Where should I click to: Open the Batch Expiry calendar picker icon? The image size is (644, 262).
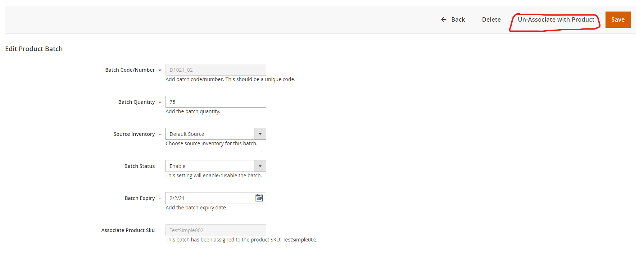pyautogui.click(x=259, y=198)
